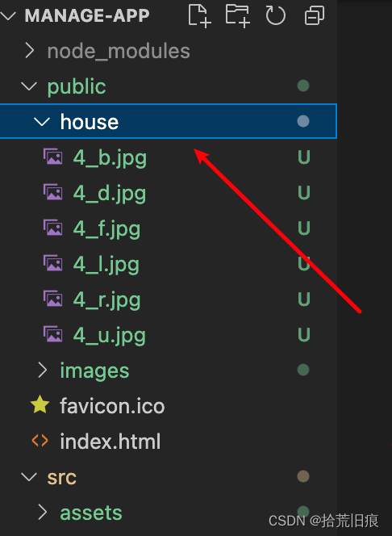Collapse all folders in explorer

[314, 15]
